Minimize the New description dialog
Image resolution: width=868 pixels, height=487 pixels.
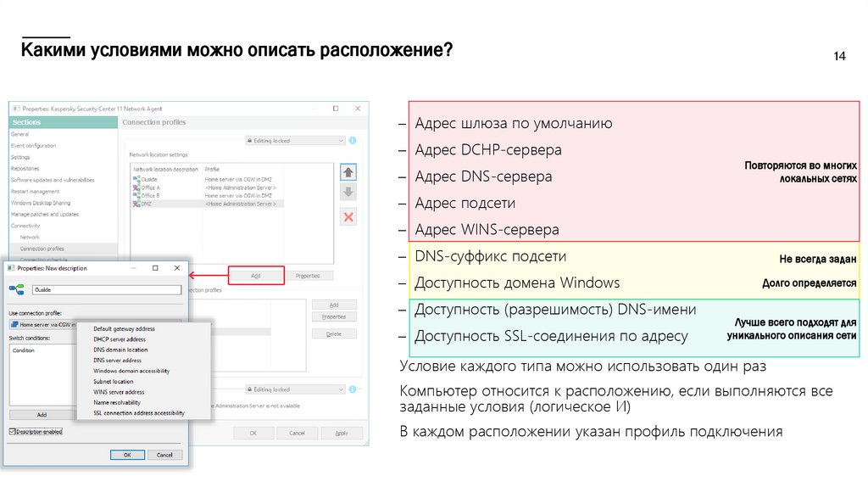pos(133,268)
